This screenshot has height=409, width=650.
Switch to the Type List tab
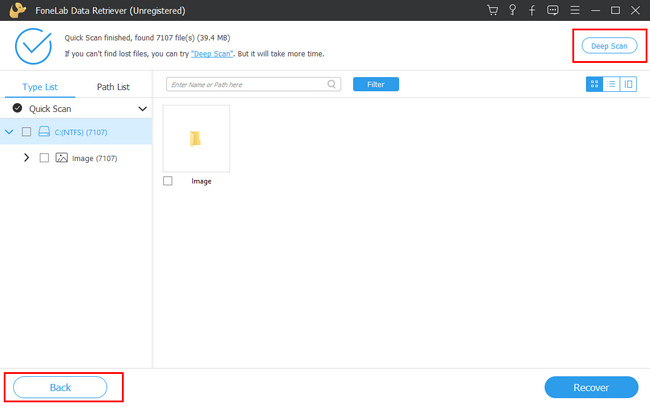click(x=40, y=87)
